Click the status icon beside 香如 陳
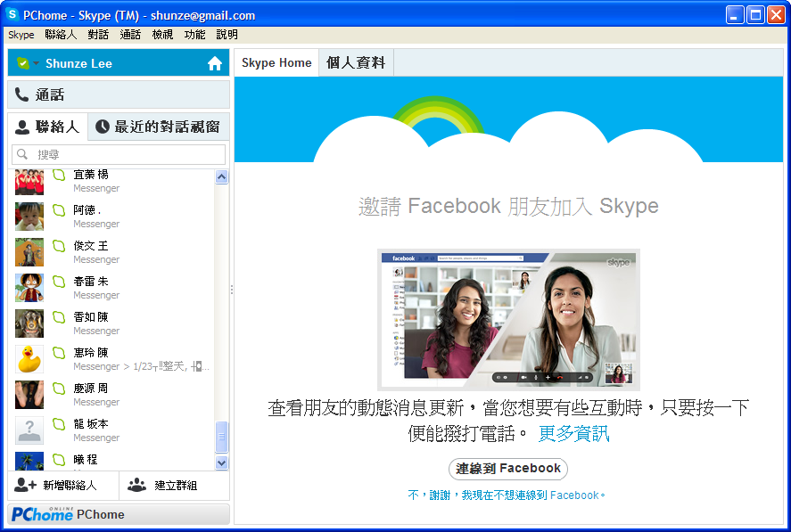791x532 pixels. click(x=59, y=316)
